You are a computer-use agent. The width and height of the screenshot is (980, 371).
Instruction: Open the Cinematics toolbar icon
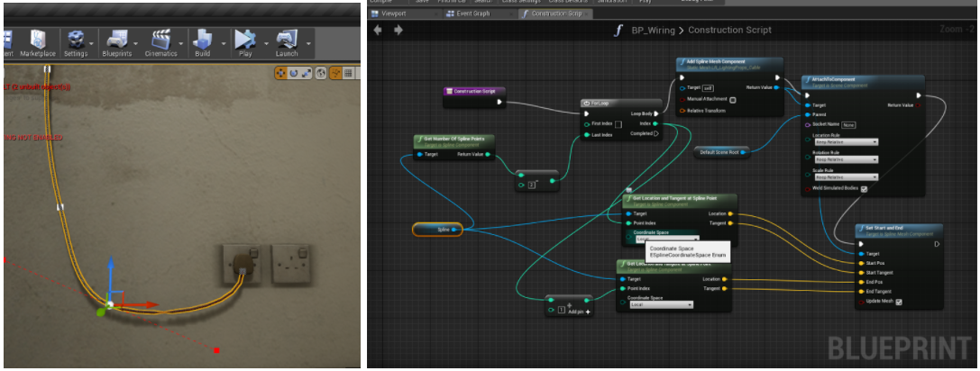(161, 44)
